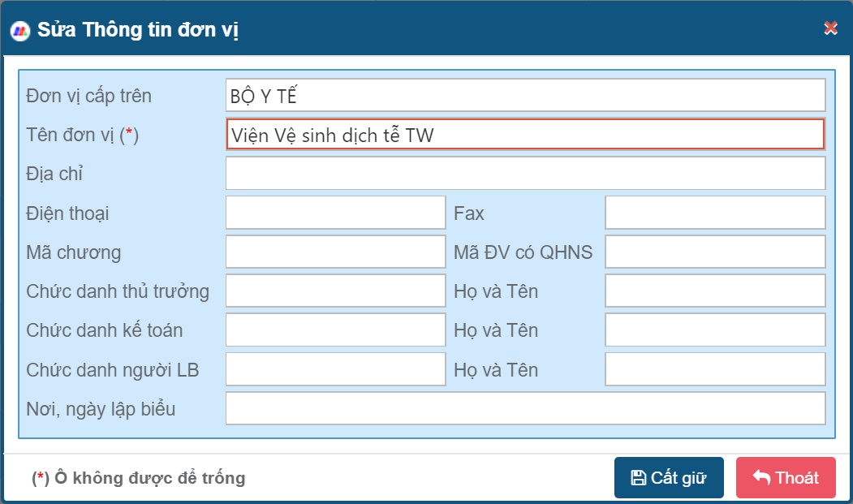Viewport: 853px width, 504px height.
Task: Click the Đơn vị cấp trên field
Action: click(x=525, y=95)
